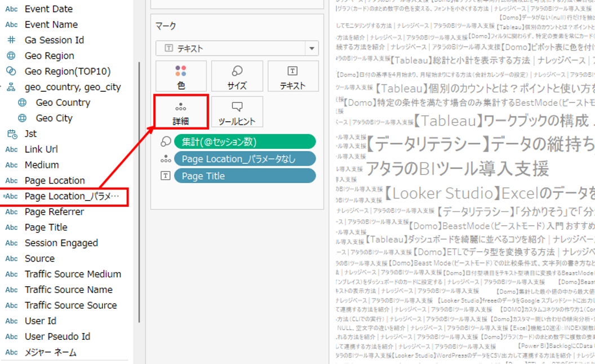595x364 pixels.
Task: Click the set icon of Geo Region(TOP10)
Action: 11,71
